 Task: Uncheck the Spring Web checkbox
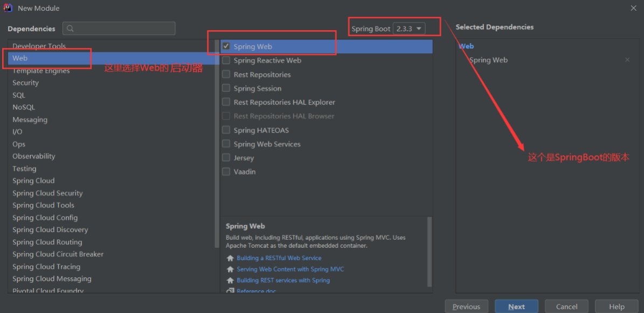226,46
